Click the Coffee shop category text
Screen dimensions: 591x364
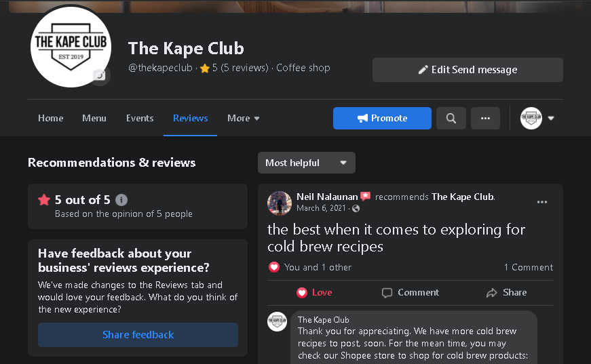(x=303, y=68)
